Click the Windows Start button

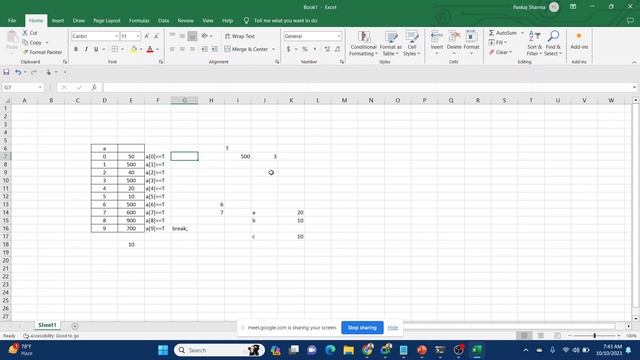click(163, 350)
